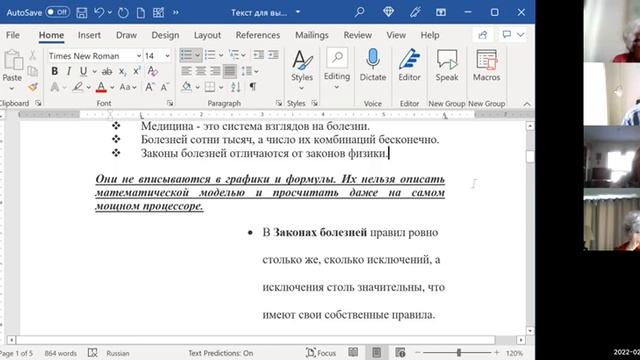
Task: Increase the paragraph indent
Action: [x=273, y=55]
